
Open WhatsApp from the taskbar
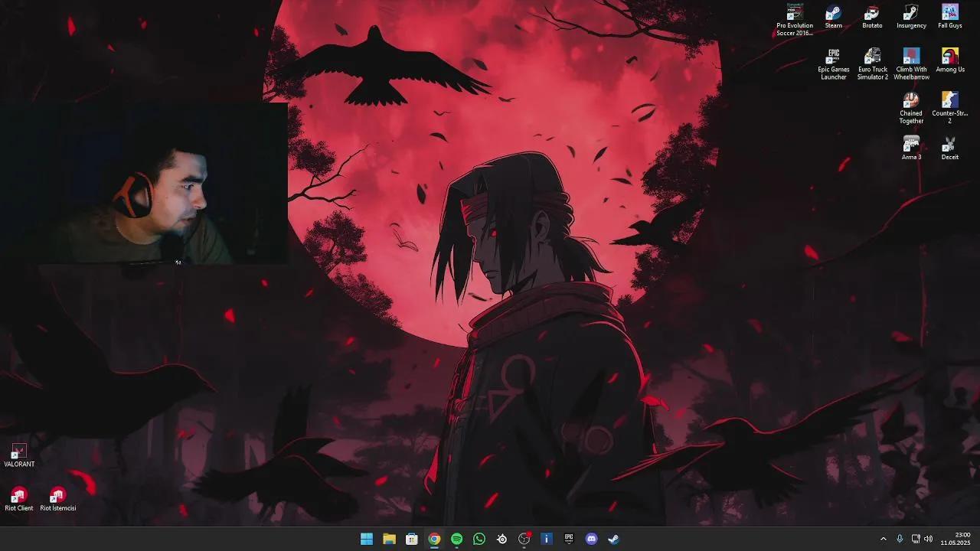[x=479, y=539]
